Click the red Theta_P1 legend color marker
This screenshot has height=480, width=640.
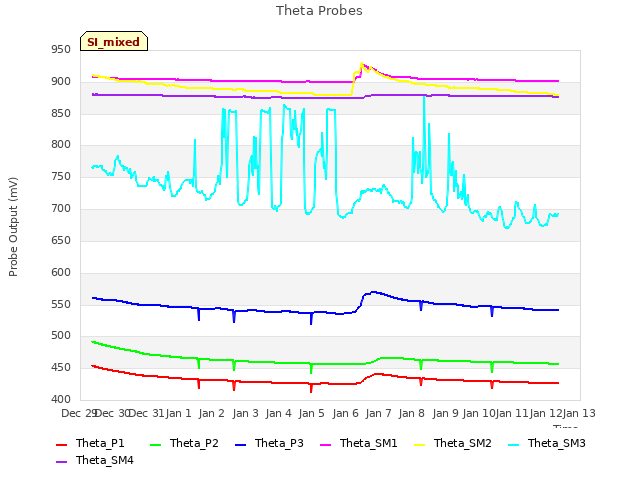[x=61, y=444]
